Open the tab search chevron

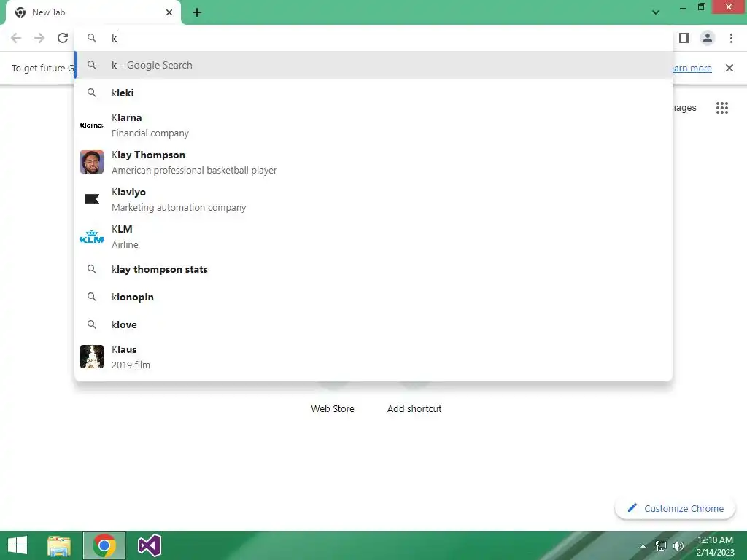click(656, 12)
